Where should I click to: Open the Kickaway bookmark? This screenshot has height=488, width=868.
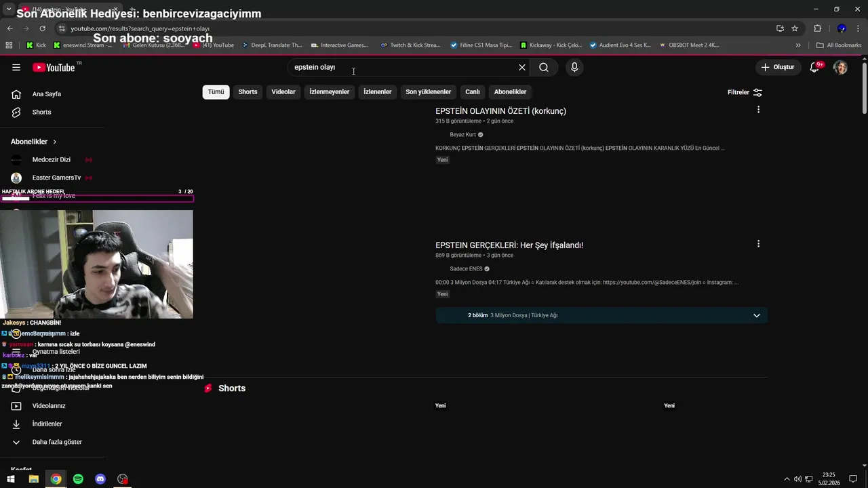[x=551, y=45]
